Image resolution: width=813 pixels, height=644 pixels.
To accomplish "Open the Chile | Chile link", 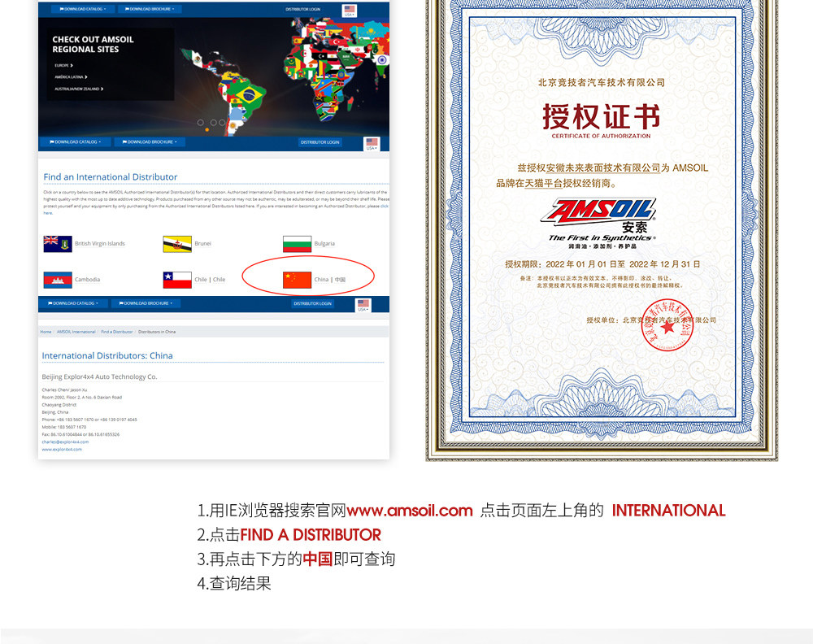I will [x=210, y=280].
